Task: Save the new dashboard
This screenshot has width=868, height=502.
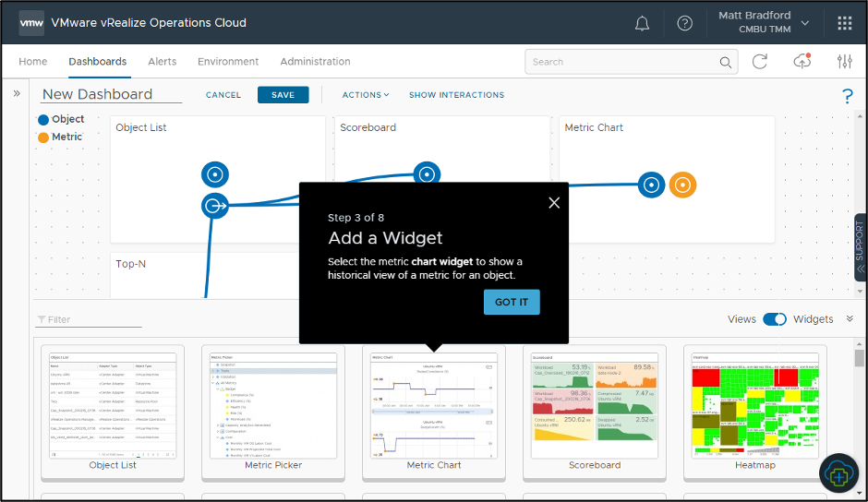Action: (x=283, y=95)
